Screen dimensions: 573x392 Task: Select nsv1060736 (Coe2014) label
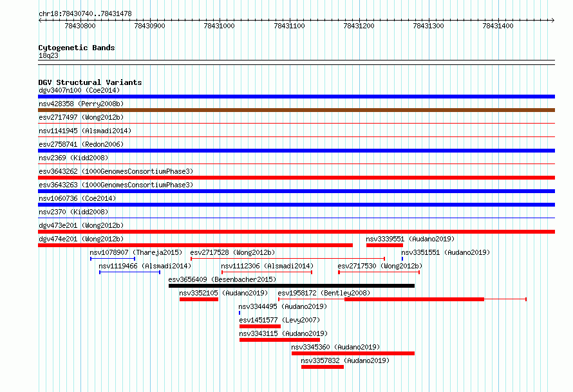coord(77,198)
